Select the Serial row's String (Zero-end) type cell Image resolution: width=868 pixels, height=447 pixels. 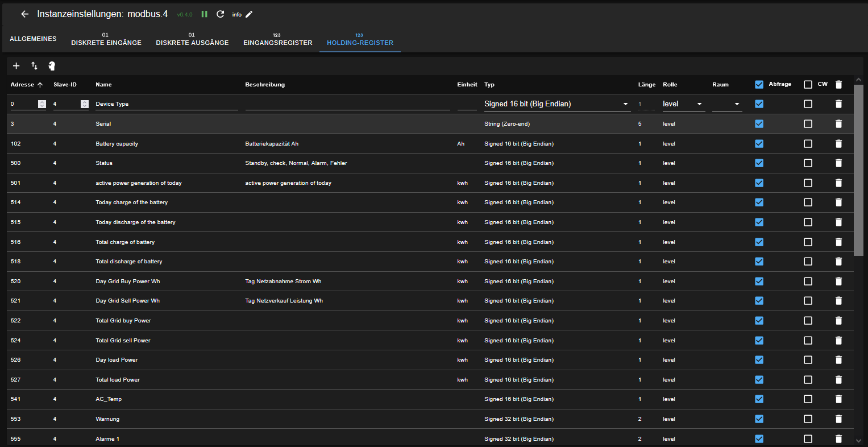point(507,124)
